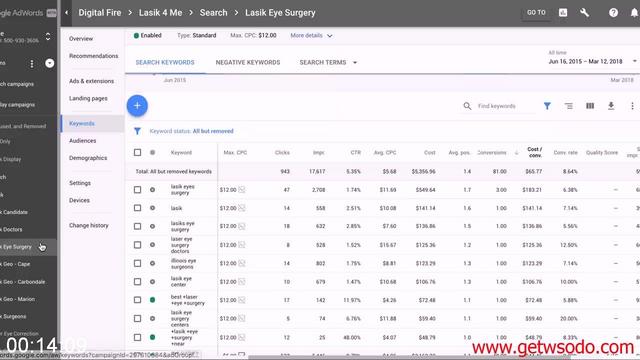Open the reports chart icon in header
The image size is (640, 360).
click(x=563, y=13)
